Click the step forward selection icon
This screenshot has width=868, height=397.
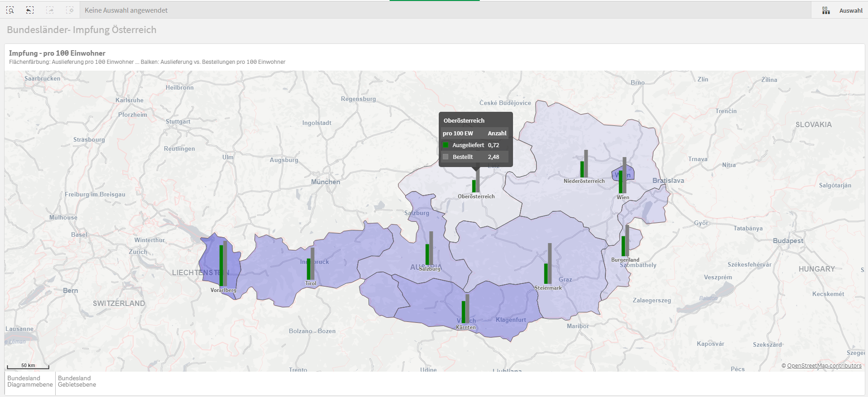tap(50, 10)
